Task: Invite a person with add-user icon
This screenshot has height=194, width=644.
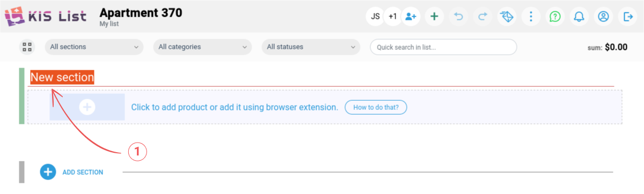Action: [x=411, y=17]
